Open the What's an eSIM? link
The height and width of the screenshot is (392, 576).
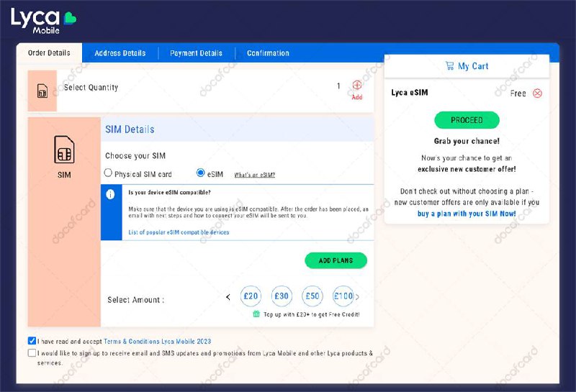click(x=254, y=175)
